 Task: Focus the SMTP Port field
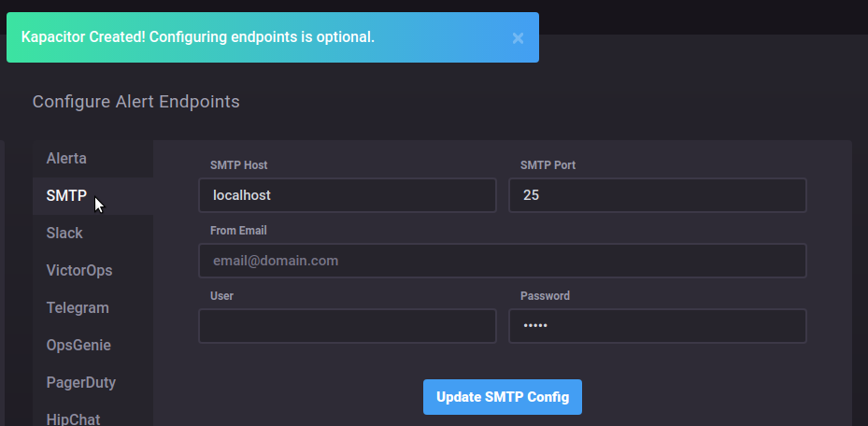(x=657, y=196)
